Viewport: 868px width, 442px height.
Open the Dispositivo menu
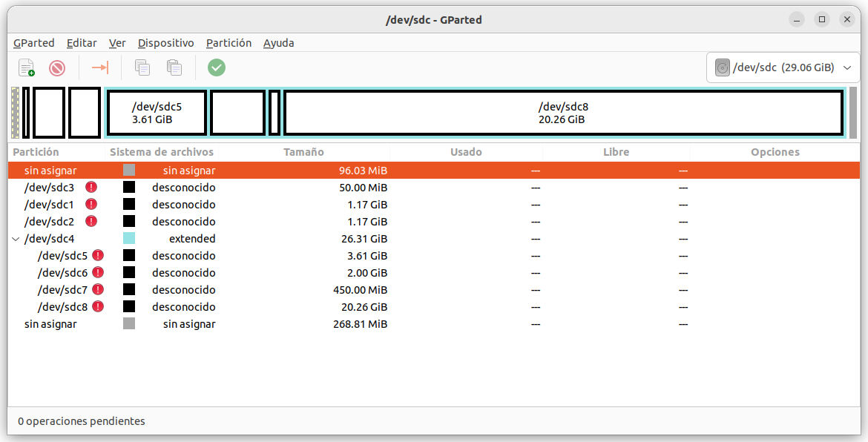pyautogui.click(x=166, y=42)
